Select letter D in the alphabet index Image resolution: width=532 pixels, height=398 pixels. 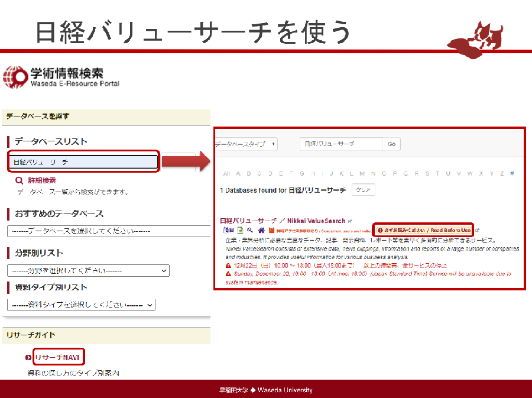tap(270, 174)
